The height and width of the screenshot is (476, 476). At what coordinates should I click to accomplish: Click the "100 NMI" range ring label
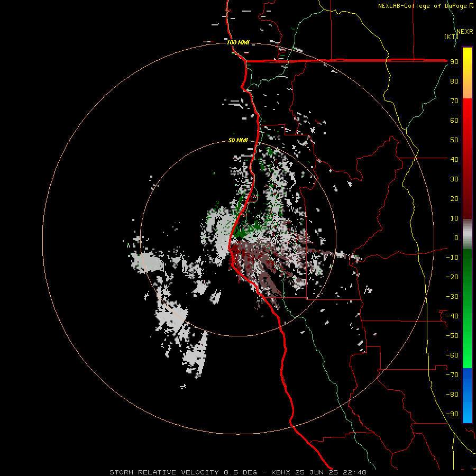pos(238,42)
